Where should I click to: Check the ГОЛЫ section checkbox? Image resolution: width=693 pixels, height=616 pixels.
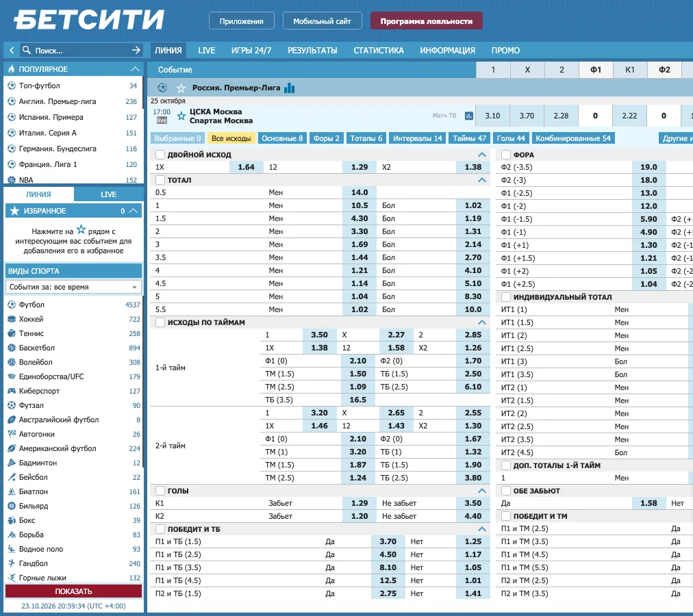pyautogui.click(x=160, y=491)
